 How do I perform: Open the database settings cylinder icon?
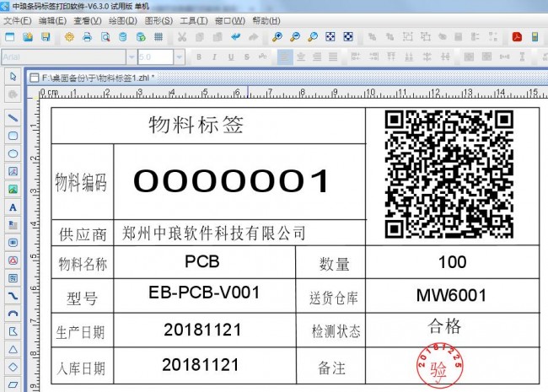coord(123,37)
